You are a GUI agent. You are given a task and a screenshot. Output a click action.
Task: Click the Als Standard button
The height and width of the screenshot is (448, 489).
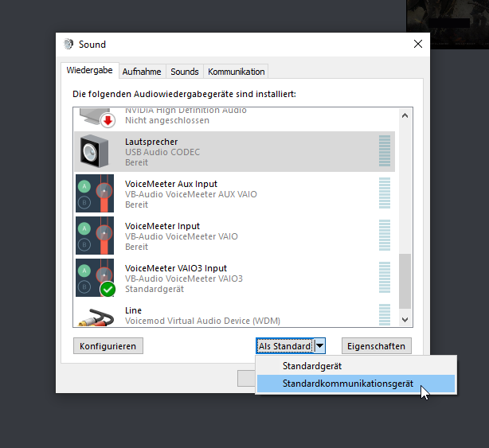pos(284,346)
